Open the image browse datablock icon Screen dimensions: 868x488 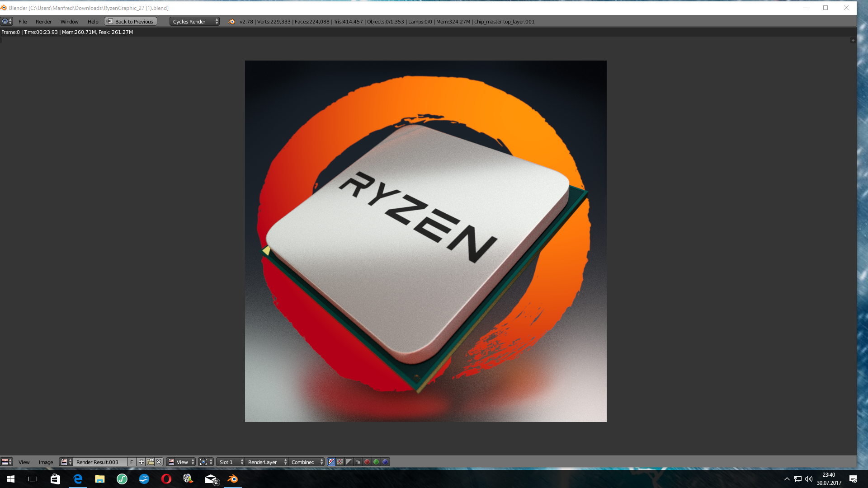(x=66, y=462)
